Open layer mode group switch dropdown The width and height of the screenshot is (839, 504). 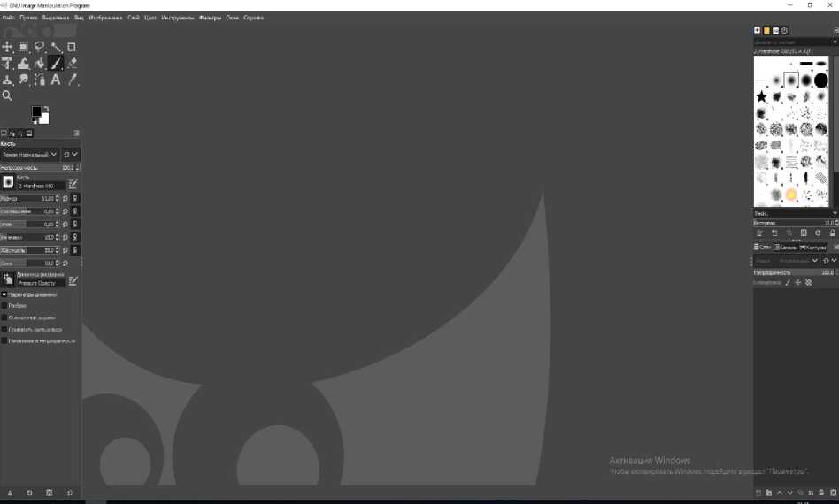click(x=830, y=260)
